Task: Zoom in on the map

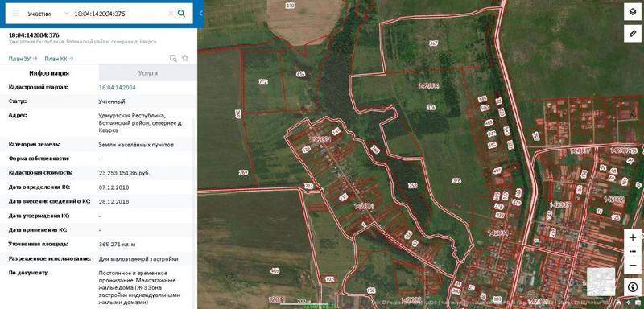Action: pyautogui.click(x=633, y=237)
